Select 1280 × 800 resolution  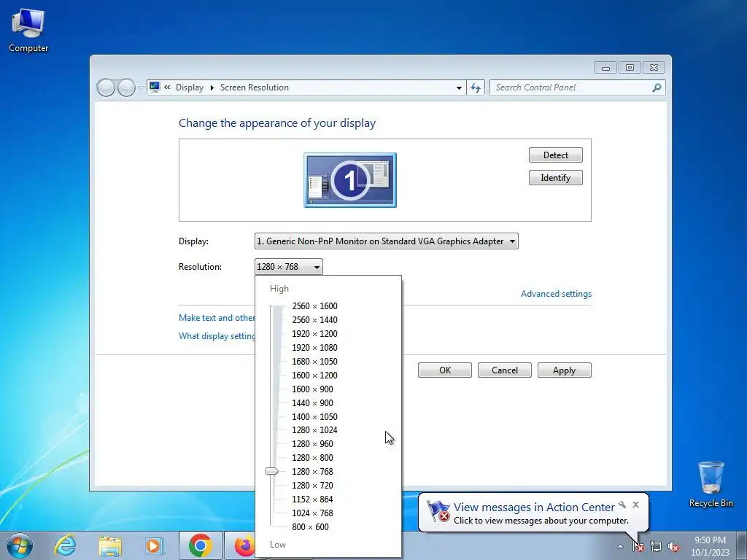pos(312,458)
